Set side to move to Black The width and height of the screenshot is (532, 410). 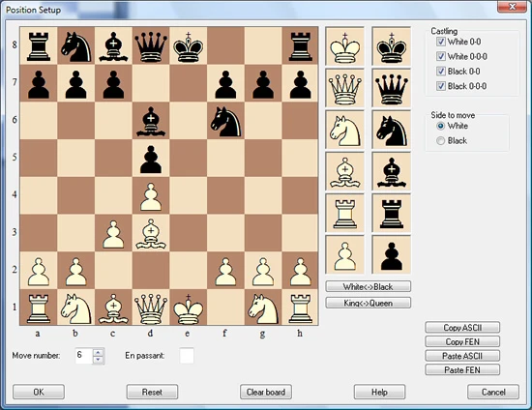[441, 140]
